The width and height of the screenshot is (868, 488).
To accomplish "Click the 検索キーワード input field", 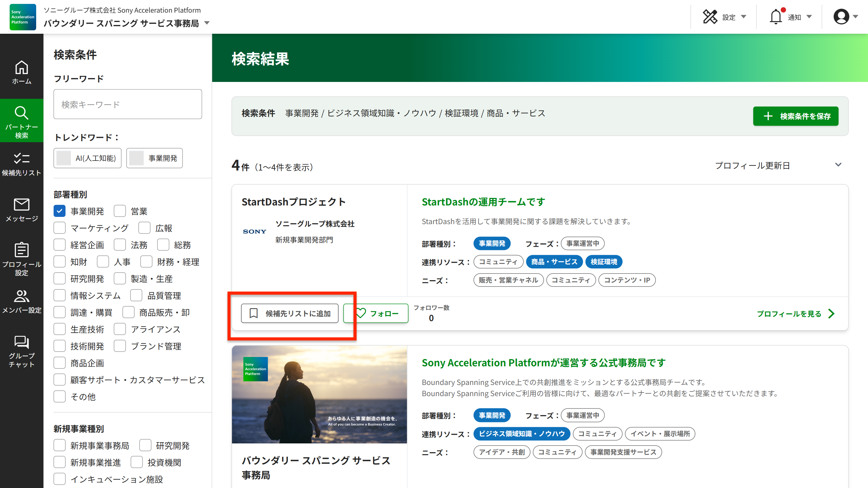I will (127, 105).
